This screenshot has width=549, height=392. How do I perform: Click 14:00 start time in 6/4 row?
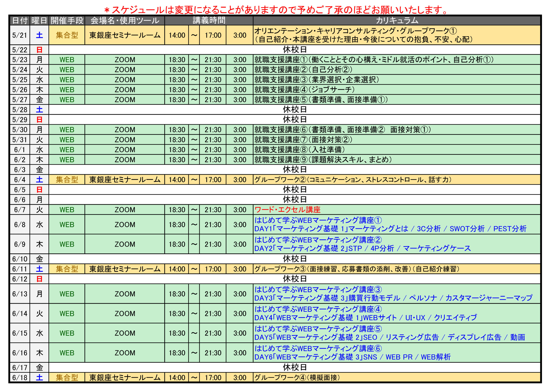[177, 180]
